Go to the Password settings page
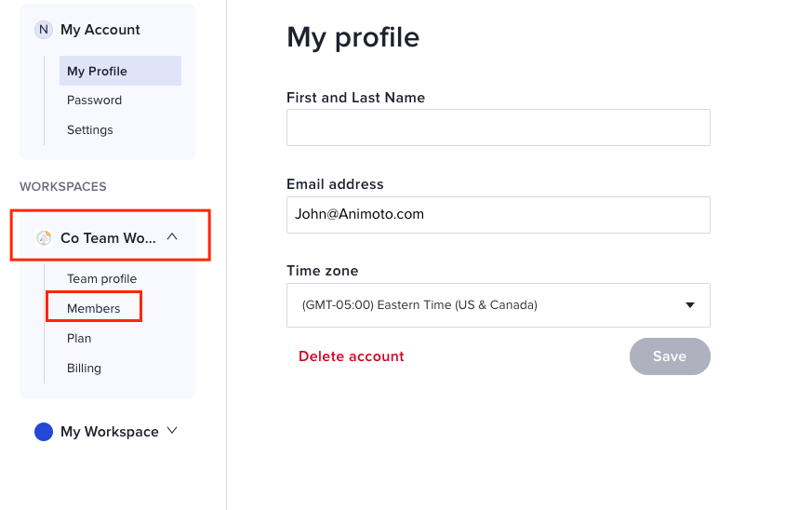This screenshot has height=510, width=812. (94, 101)
